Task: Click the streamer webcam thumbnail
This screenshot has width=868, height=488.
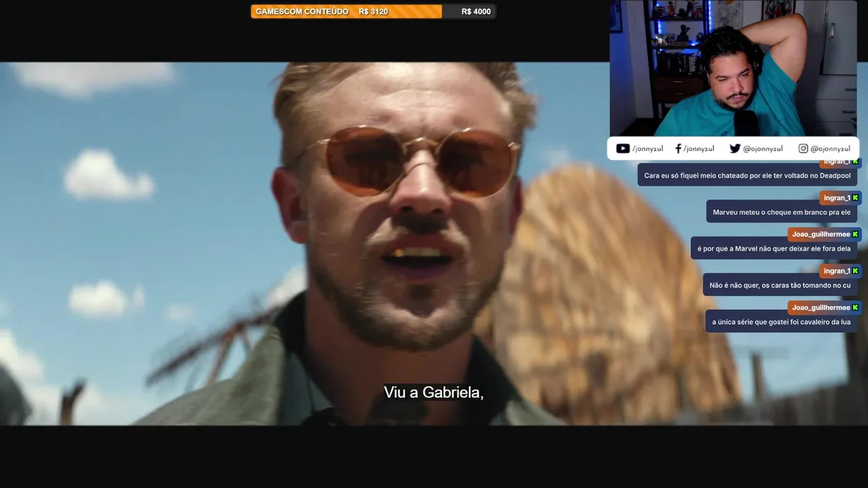Action: 733,68
